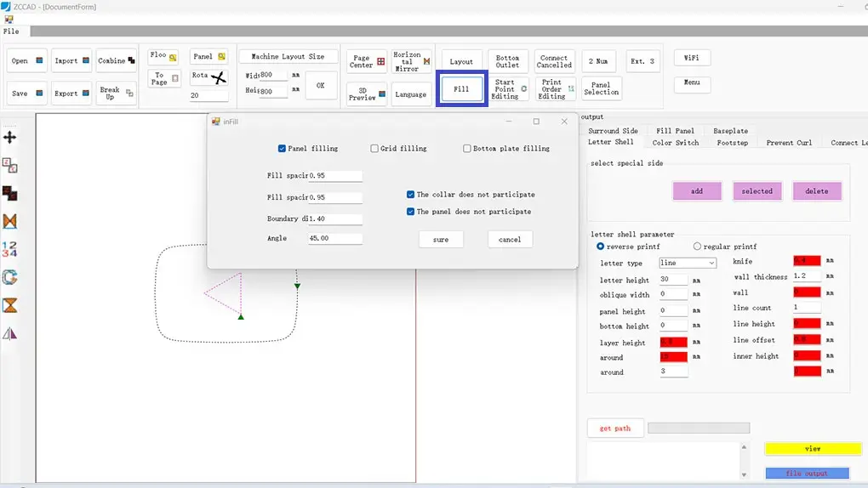This screenshot has height=488, width=868.
Task: Select the reverse printf radio button
Action: (600, 247)
